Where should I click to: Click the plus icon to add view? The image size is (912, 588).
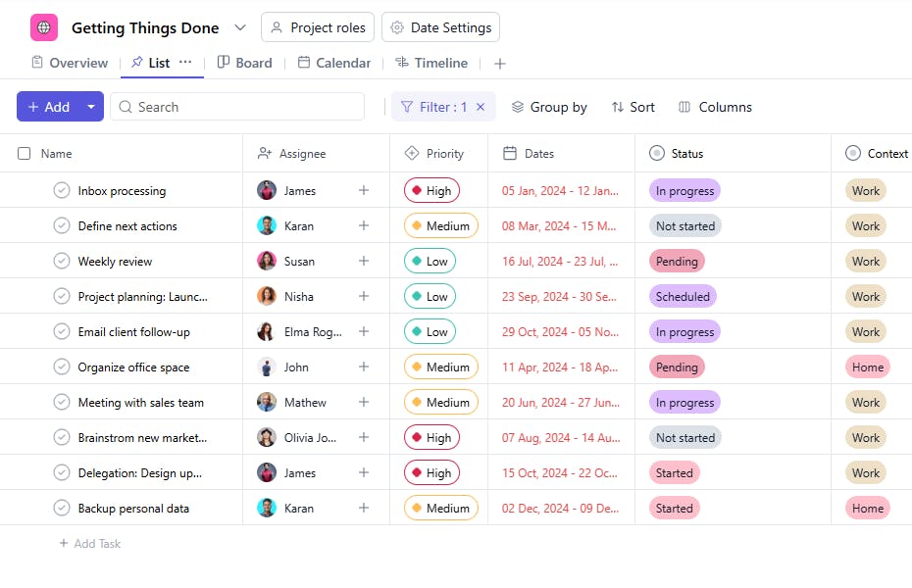coord(500,64)
